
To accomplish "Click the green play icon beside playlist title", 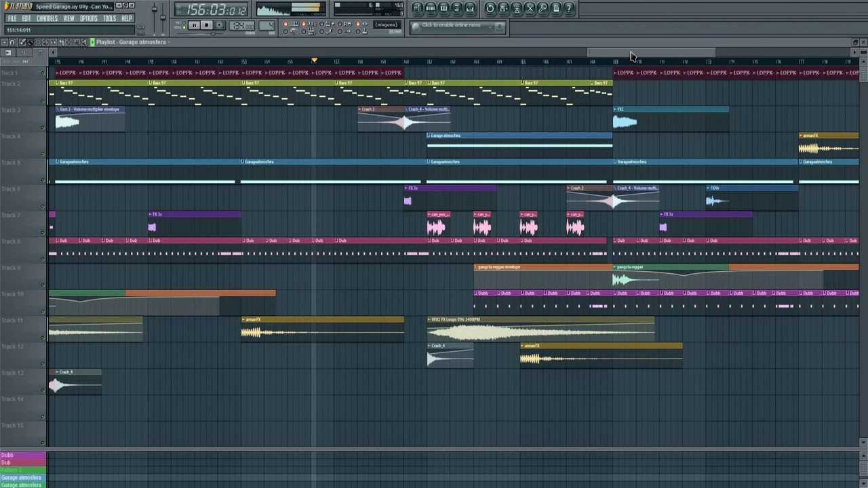I will (92, 42).
